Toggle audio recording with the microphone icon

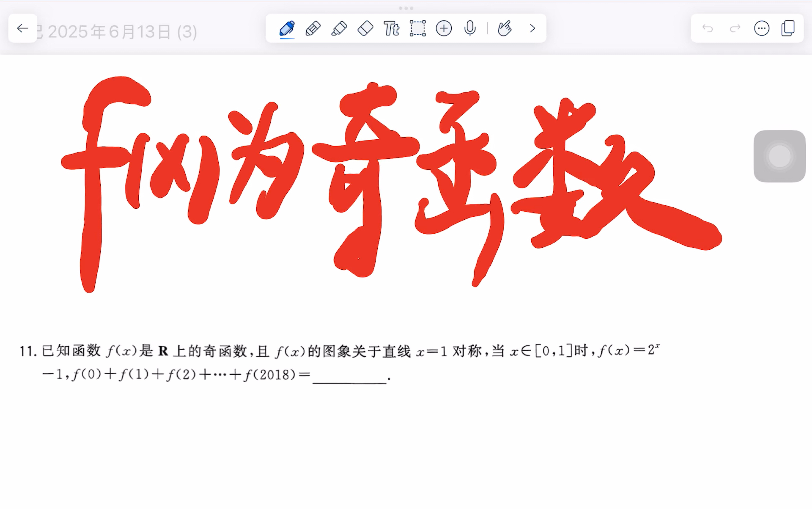pos(470,28)
